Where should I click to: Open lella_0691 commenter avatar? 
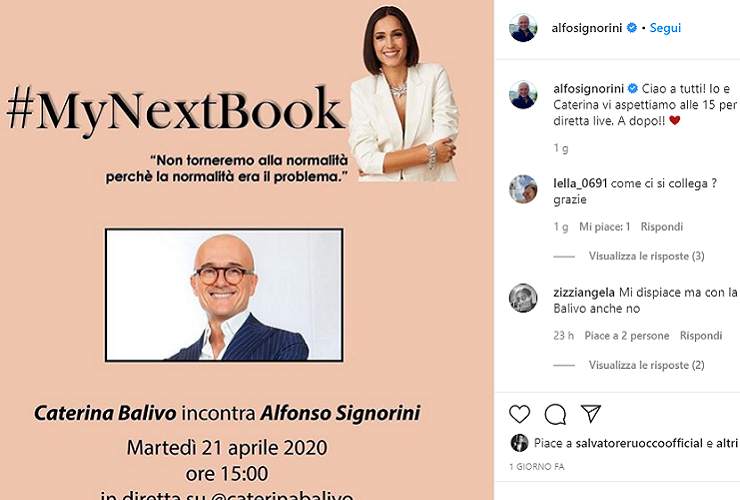click(x=523, y=189)
